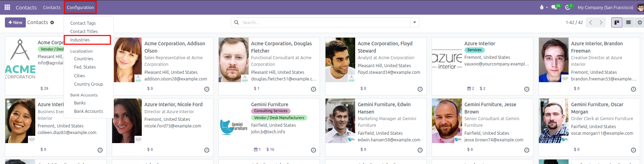This screenshot has width=644, height=164.
Task: Open Jesse Brown's contact photo
Action: [447, 121]
